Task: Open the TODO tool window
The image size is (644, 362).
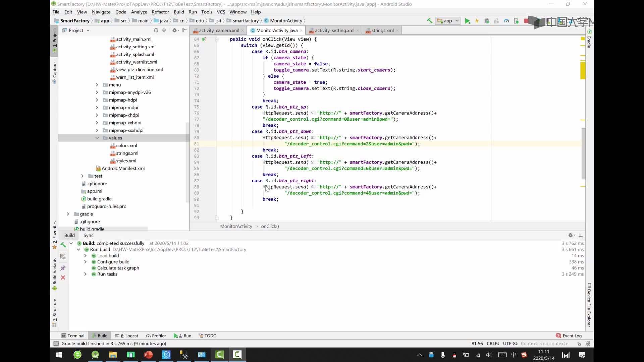Action: click(208, 336)
